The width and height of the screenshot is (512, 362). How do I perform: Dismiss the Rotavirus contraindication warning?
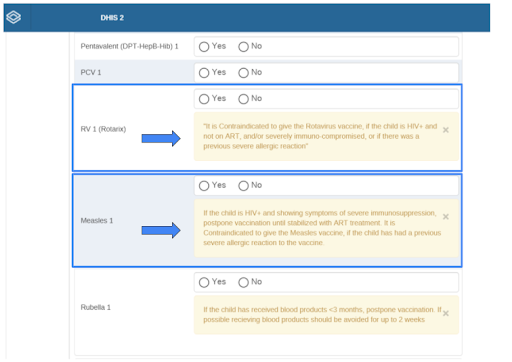[x=446, y=130]
